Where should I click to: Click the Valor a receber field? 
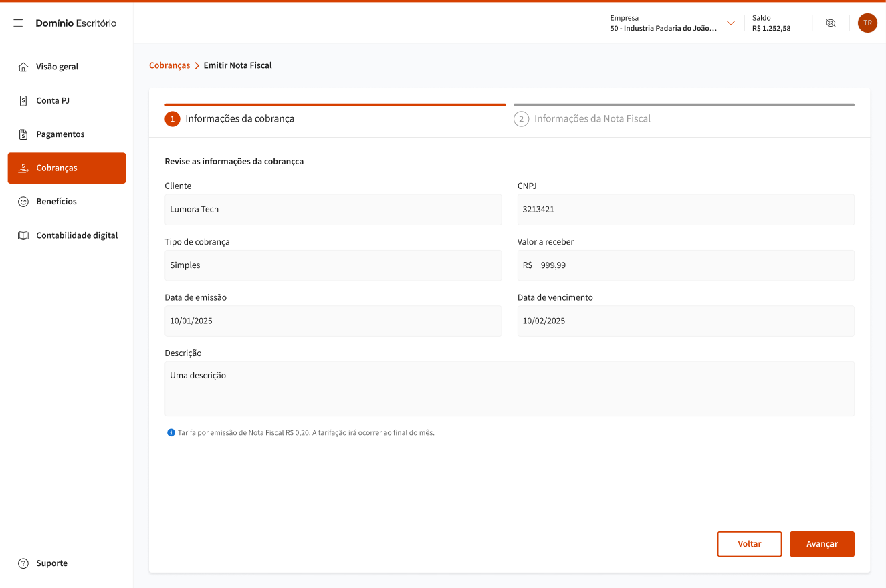(x=685, y=265)
